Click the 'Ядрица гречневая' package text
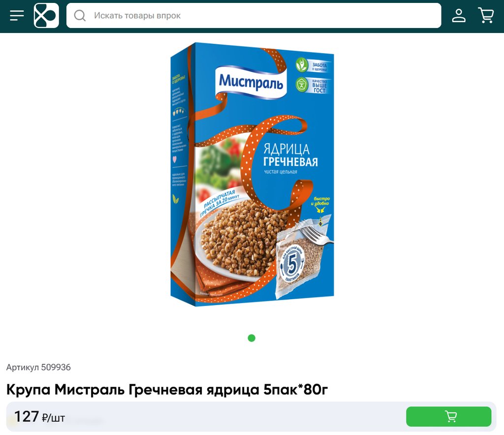 coord(290,155)
